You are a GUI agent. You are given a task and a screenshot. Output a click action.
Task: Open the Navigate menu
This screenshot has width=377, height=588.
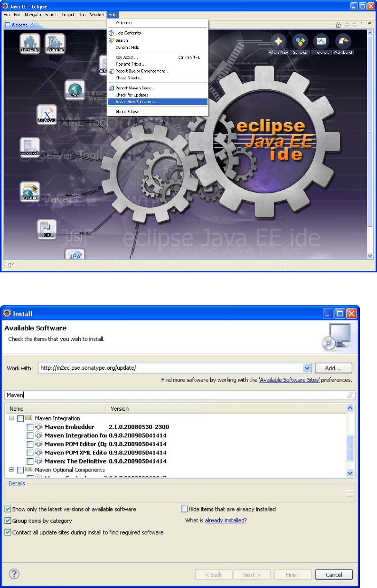(x=33, y=15)
